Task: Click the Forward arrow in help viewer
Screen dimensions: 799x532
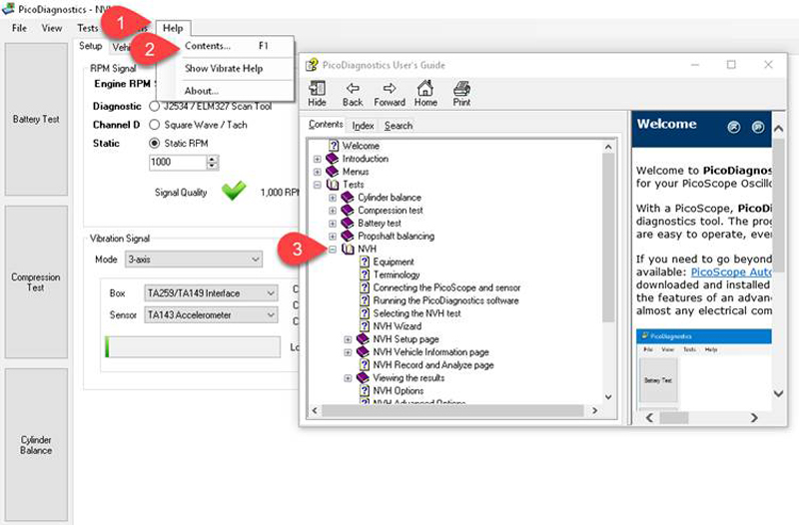Action: (390, 93)
